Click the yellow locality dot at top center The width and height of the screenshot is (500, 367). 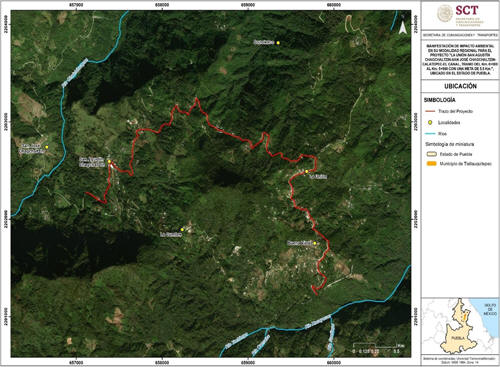coord(278,43)
